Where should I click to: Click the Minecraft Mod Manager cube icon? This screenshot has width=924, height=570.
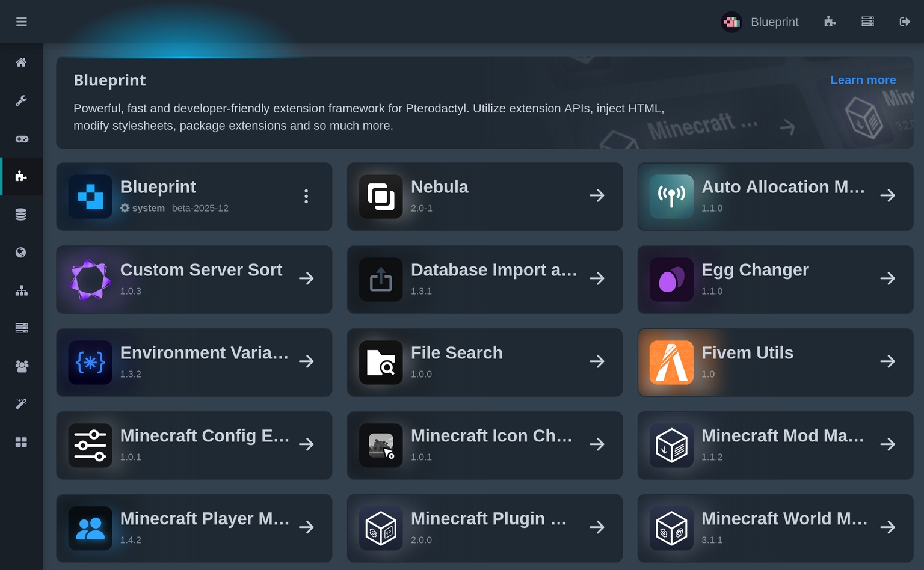click(x=671, y=446)
